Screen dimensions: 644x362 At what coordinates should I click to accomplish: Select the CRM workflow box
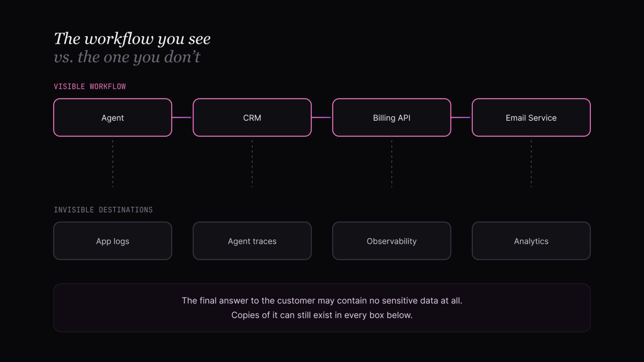[252, 117]
